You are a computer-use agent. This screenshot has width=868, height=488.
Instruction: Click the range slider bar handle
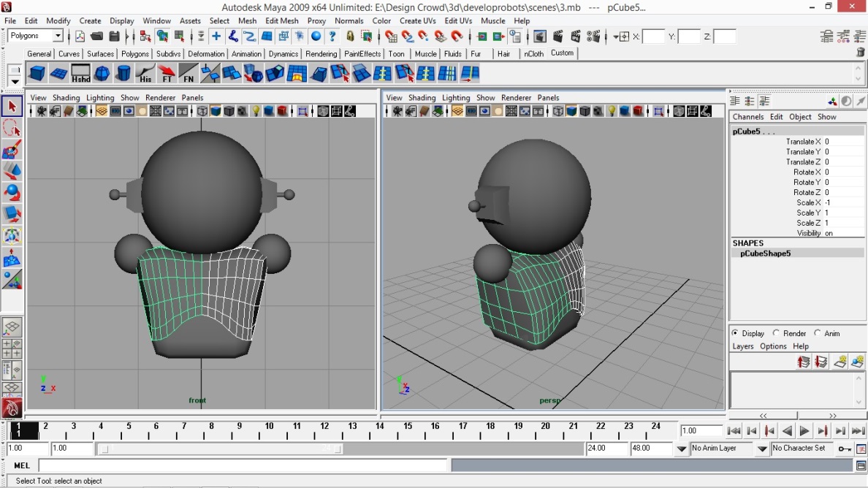pos(220,449)
